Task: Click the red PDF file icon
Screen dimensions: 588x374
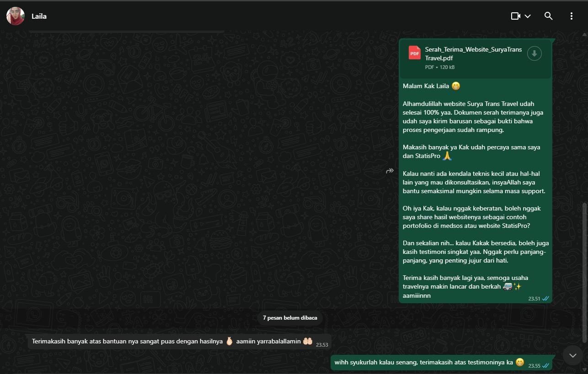Action: click(x=415, y=53)
